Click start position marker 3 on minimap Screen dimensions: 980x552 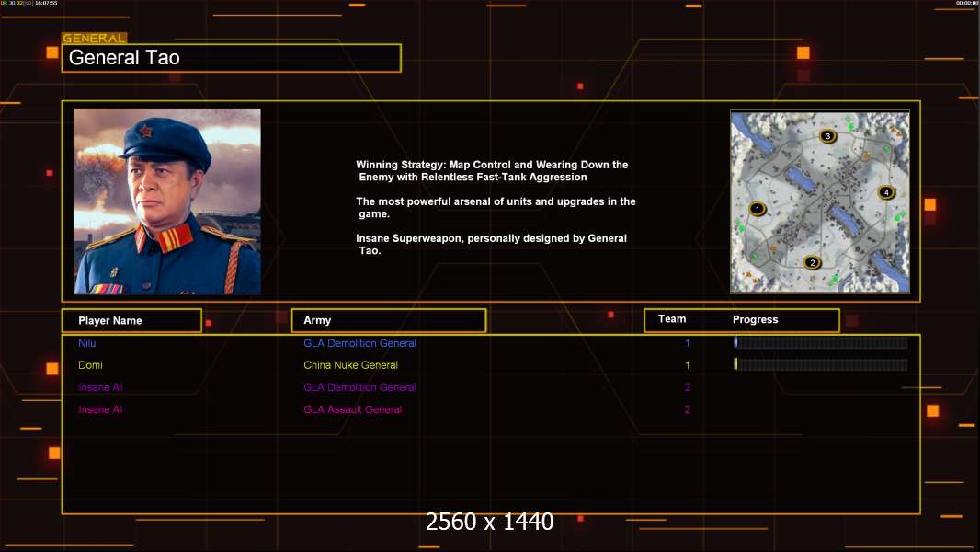(827, 136)
